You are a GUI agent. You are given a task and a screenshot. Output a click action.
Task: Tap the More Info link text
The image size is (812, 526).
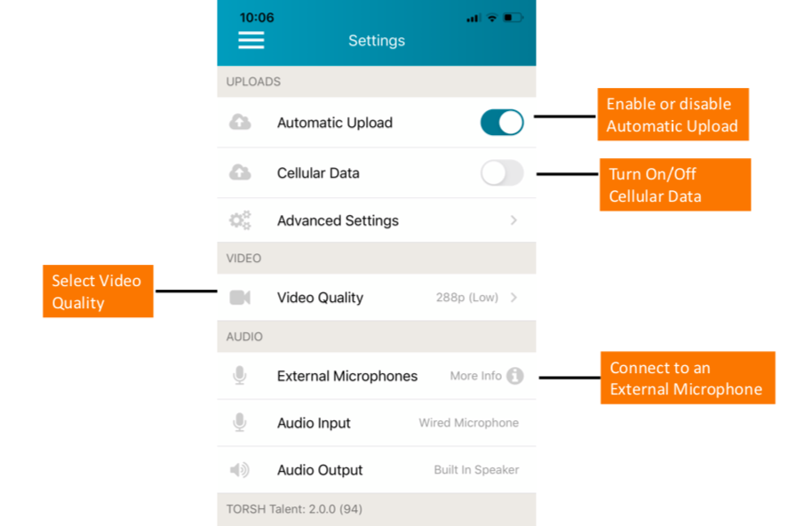tap(475, 376)
